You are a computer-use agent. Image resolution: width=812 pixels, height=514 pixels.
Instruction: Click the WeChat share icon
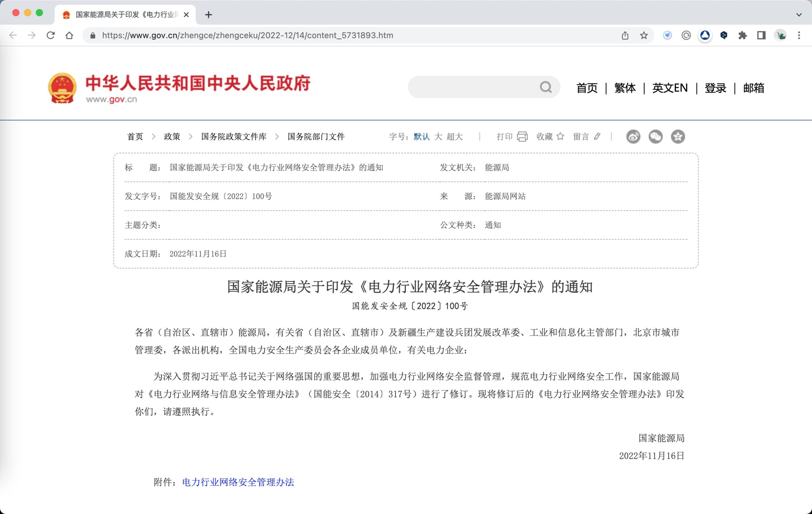point(655,136)
